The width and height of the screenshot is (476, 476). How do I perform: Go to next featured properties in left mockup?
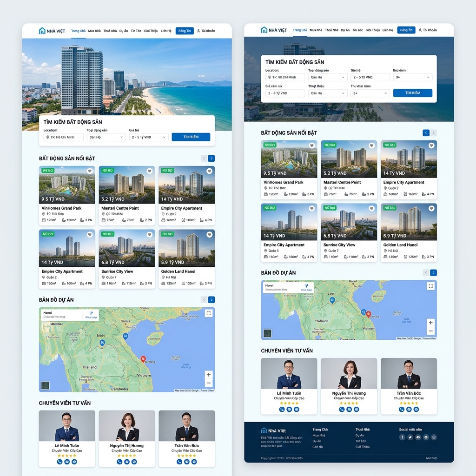(212, 158)
